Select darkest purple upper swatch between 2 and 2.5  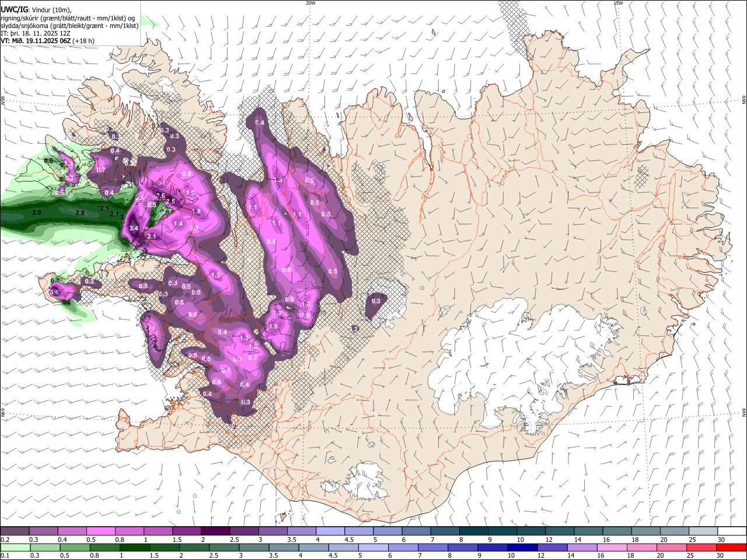[215, 531]
